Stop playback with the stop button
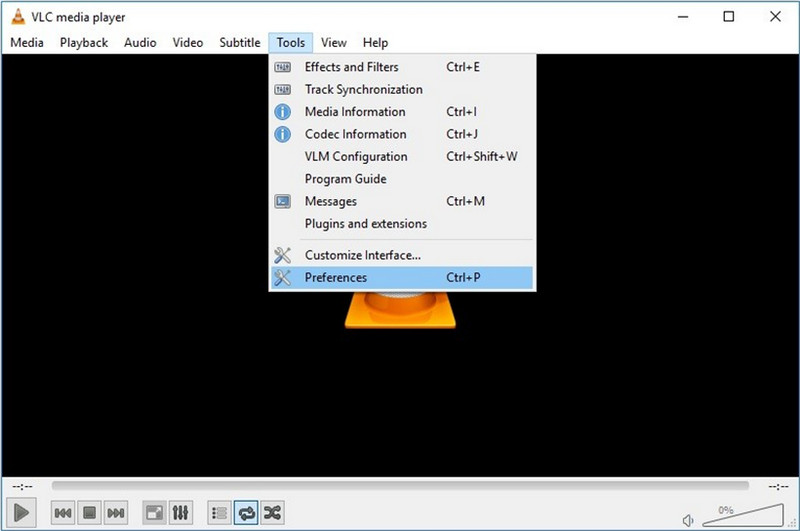 coord(89,513)
